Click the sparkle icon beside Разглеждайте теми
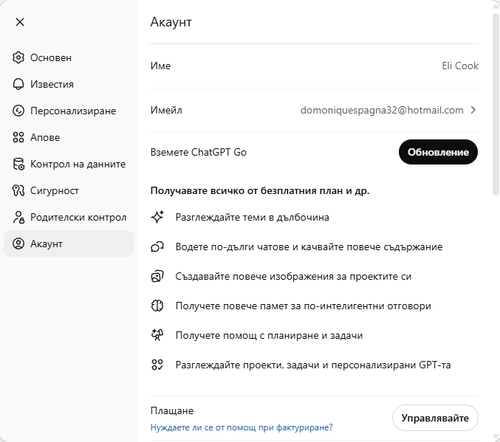500x442 pixels. click(x=157, y=217)
